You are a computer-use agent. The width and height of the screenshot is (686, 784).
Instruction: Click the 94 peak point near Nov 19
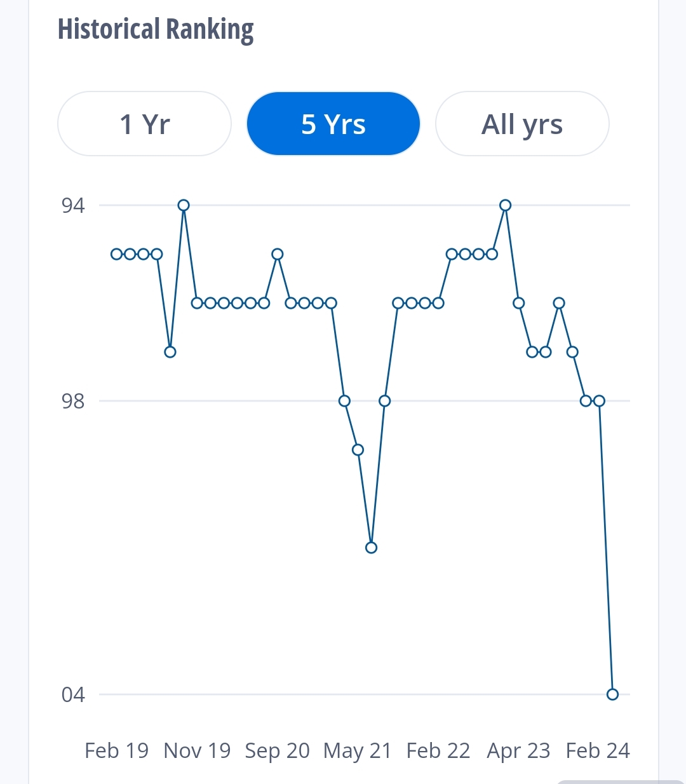(x=184, y=205)
